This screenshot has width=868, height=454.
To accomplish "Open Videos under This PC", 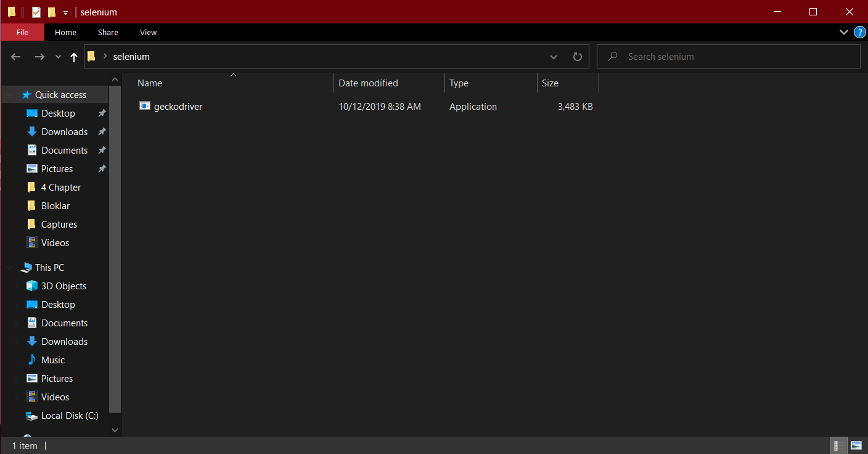I will 55,397.
